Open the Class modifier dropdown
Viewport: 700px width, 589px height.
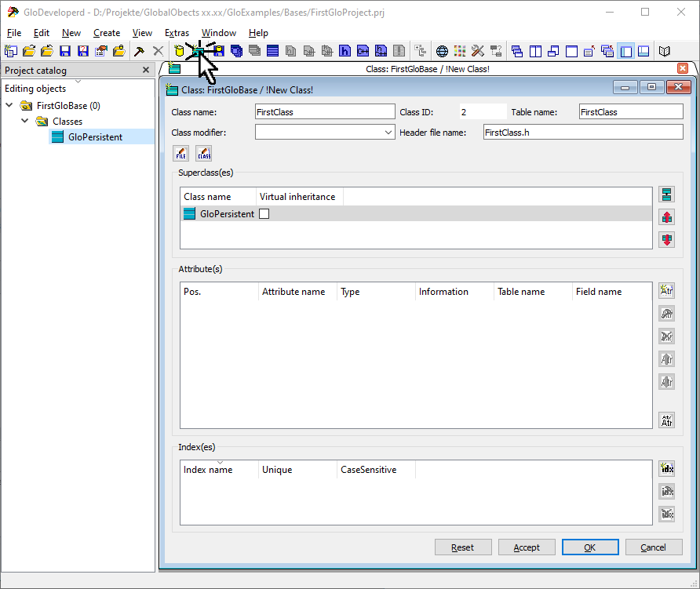pyautogui.click(x=388, y=133)
